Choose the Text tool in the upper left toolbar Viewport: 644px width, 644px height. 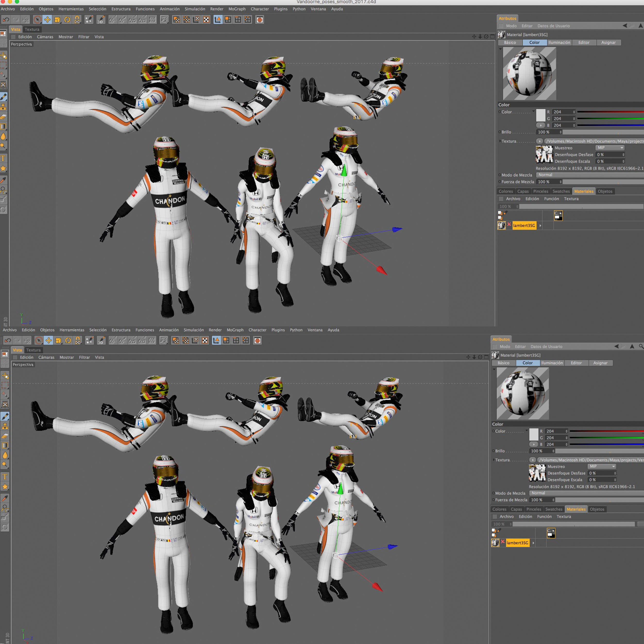click(x=3, y=158)
